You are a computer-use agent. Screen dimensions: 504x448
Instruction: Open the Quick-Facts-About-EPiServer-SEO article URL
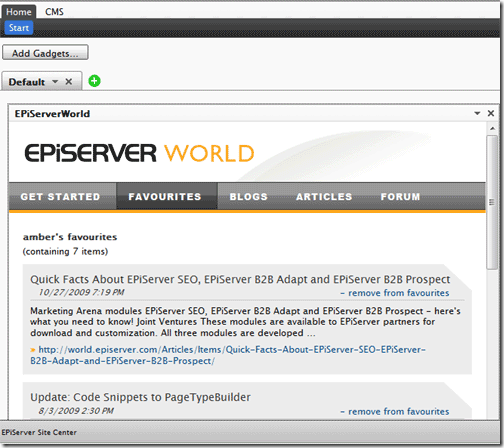coord(228,355)
